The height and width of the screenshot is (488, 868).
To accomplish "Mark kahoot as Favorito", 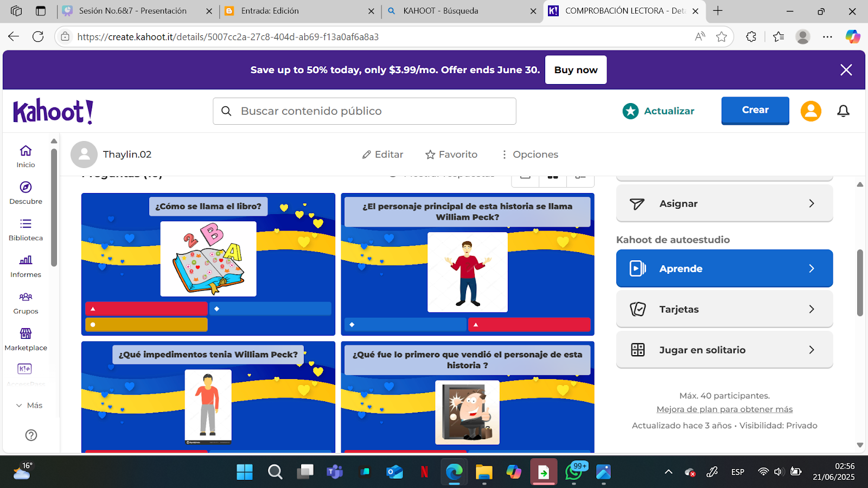I will [451, 155].
